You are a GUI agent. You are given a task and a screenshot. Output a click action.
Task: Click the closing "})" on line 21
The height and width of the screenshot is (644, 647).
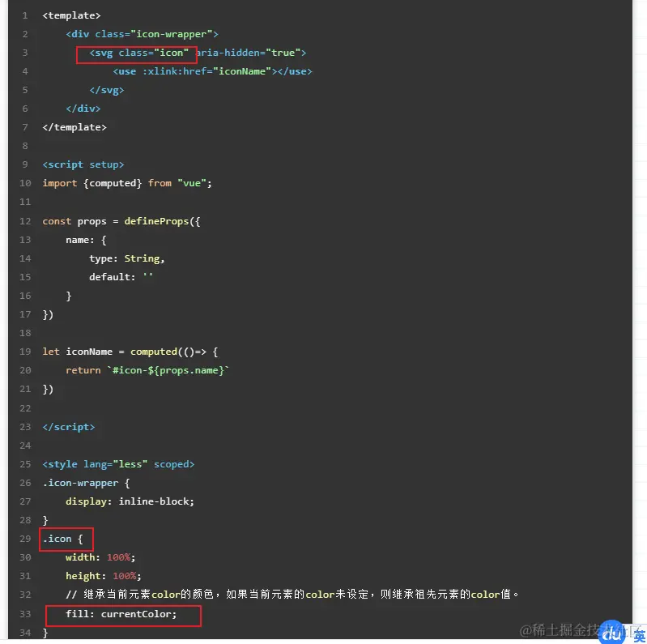tap(48, 390)
